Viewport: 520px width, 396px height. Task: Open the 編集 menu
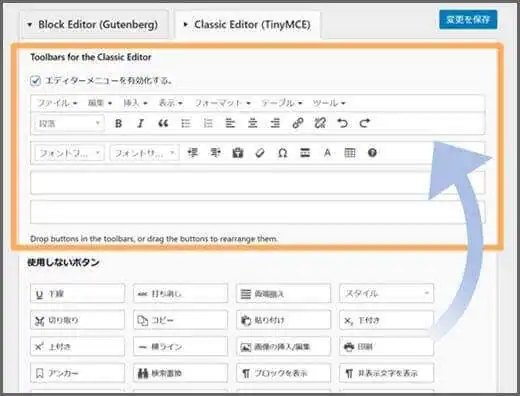tap(100, 103)
